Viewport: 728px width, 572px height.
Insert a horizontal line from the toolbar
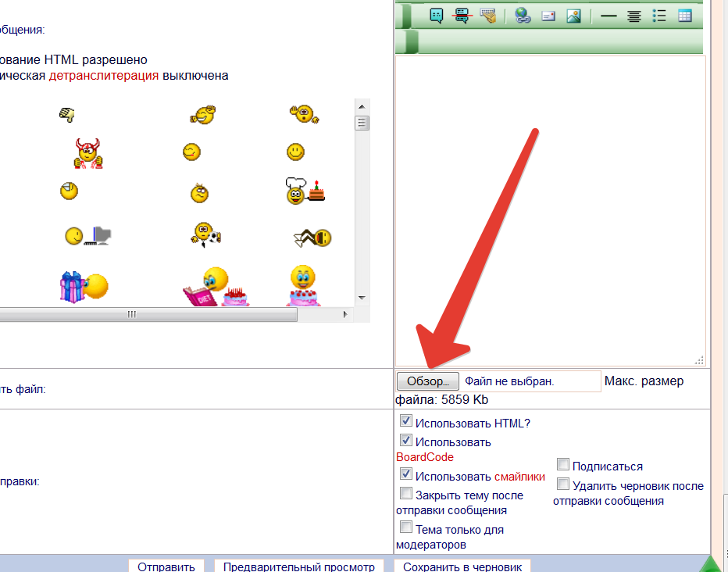pyautogui.click(x=608, y=16)
